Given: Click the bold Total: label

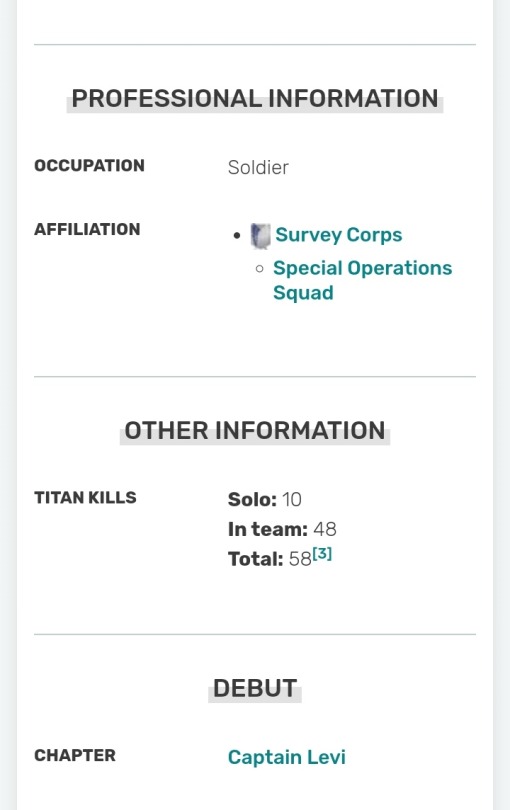Looking at the screenshot, I should [x=256, y=559].
